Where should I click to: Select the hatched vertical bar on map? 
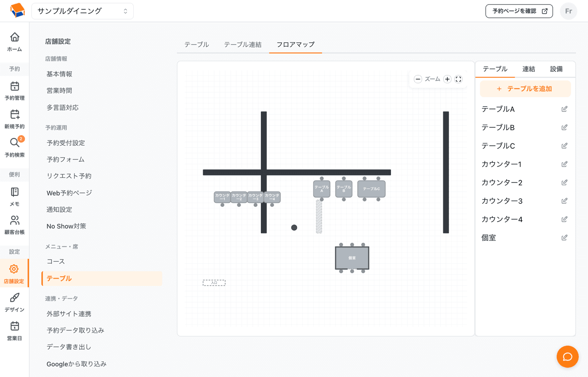click(x=319, y=217)
